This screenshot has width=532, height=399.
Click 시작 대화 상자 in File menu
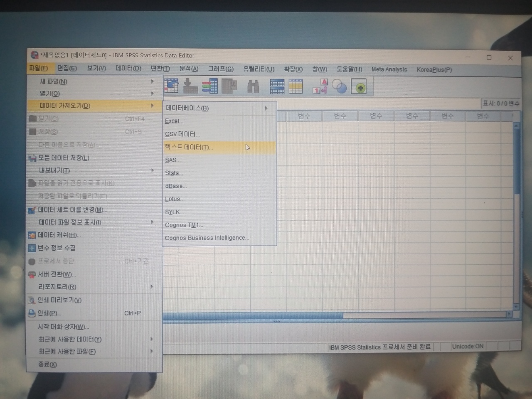click(x=94, y=327)
